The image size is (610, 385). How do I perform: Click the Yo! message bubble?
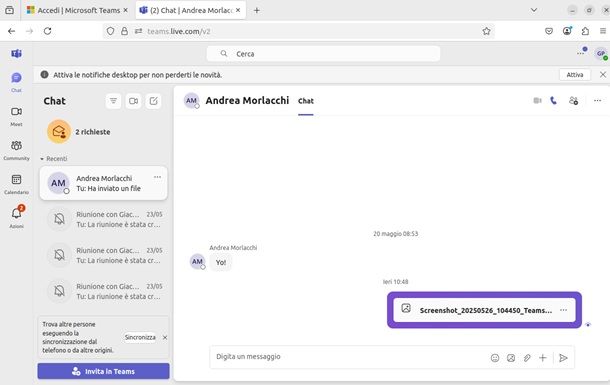pyautogui.click(x=221, y=262)
